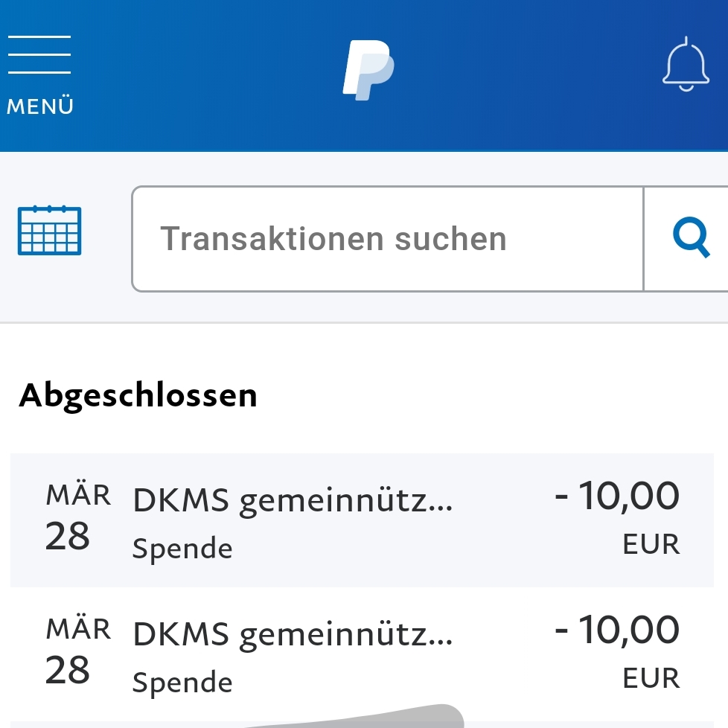Tap the MENÜ label under the hamburger icon

40,106
